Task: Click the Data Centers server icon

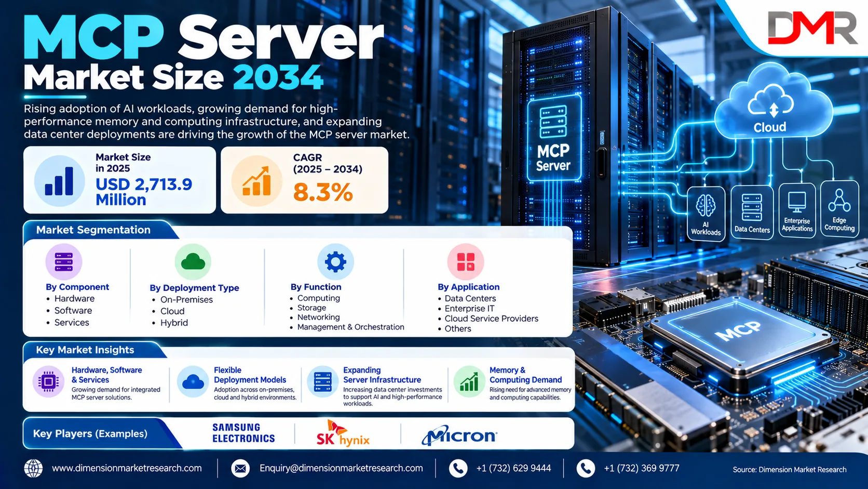Action: [x=752, y=207]
